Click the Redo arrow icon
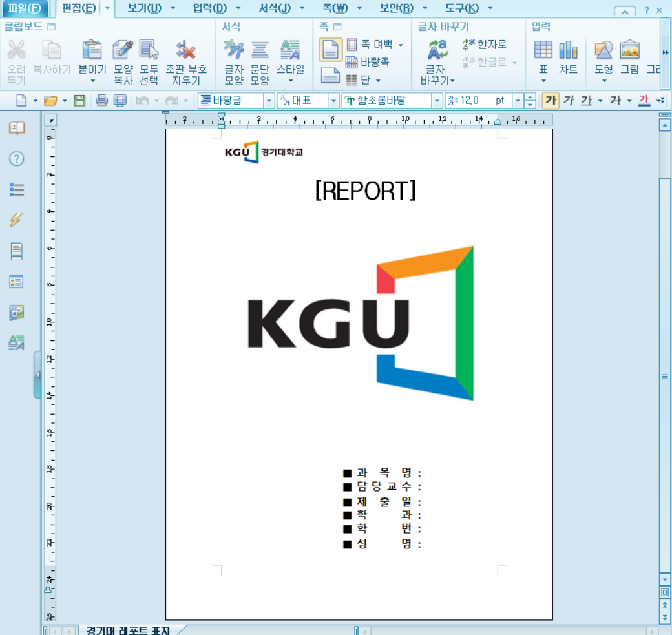The height and width of the screenshot is (635, 672). 172,101
